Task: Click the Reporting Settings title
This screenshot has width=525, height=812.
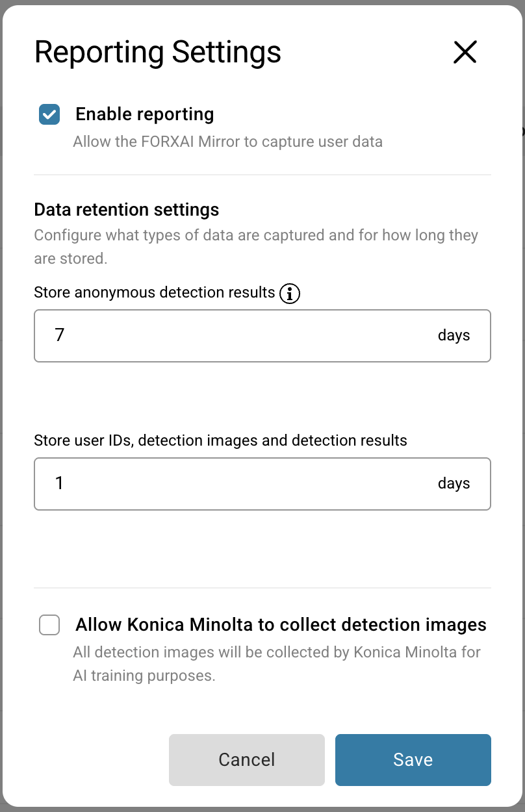Action: (158, 52)
